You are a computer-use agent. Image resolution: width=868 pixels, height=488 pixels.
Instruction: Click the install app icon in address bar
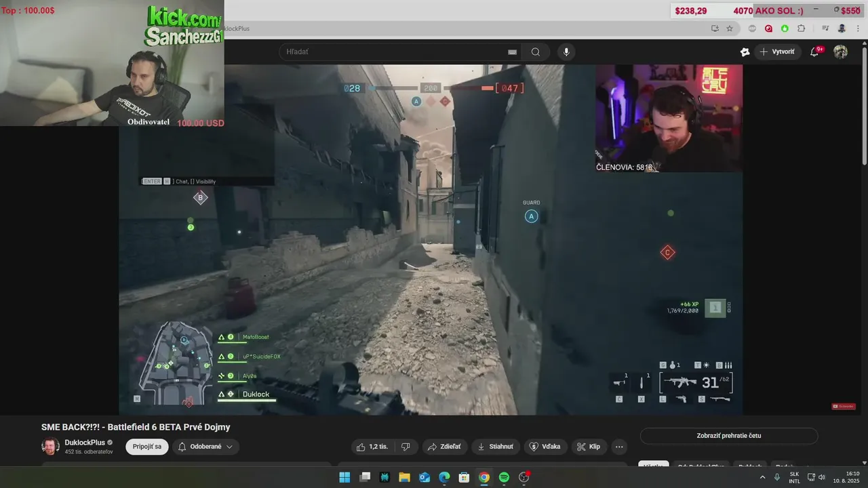click(x=715, y=28)
